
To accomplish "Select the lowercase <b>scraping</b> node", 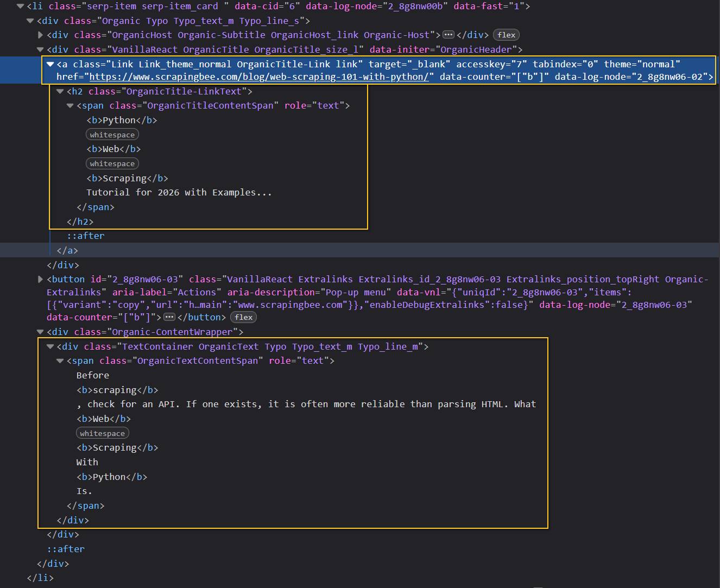I will (117, 390).
